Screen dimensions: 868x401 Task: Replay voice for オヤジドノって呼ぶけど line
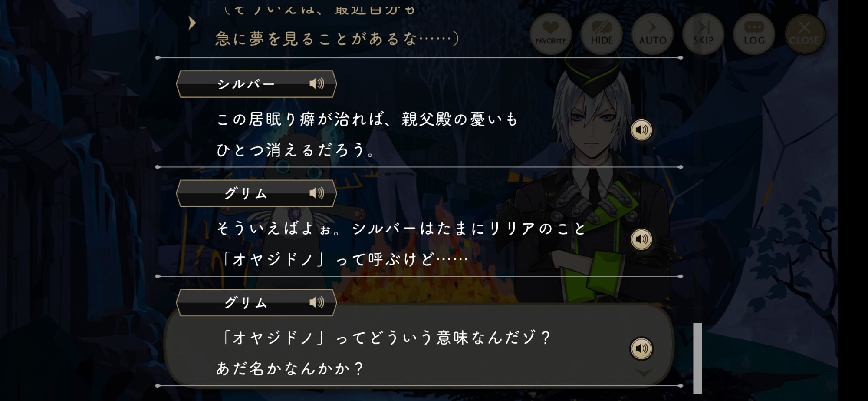pyautogui.click(x=641, y=239)
